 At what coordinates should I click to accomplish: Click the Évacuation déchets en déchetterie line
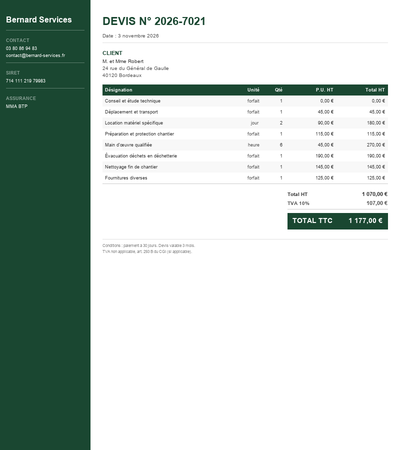[245, 156]
